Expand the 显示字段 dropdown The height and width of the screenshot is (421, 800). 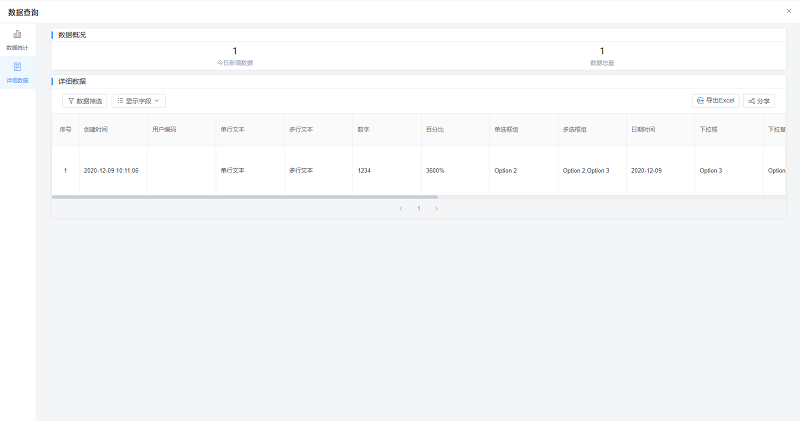click(x=138, y=101)
